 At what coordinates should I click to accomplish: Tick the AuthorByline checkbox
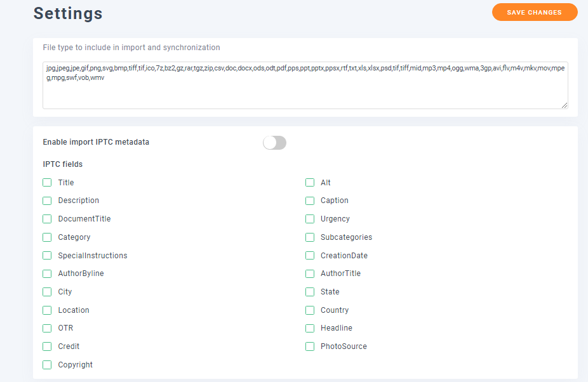pos(47,273)
